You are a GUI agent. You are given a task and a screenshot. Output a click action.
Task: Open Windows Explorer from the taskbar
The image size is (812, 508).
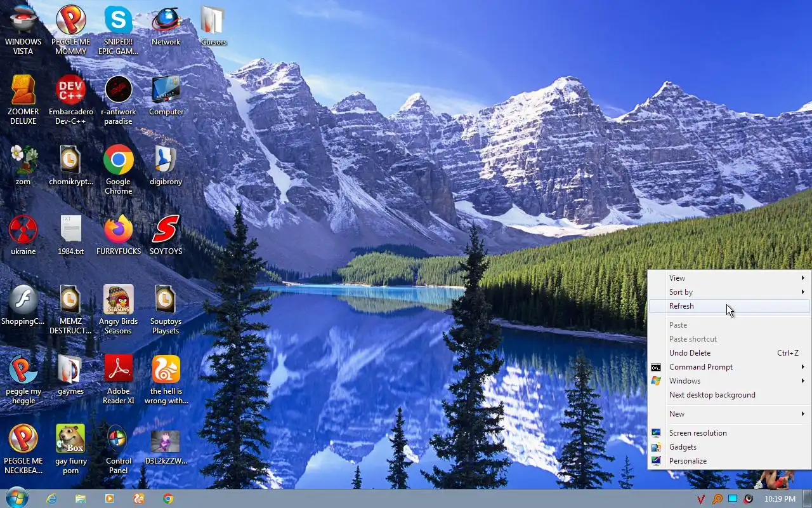pyautogui.click(x=81, y=498)
